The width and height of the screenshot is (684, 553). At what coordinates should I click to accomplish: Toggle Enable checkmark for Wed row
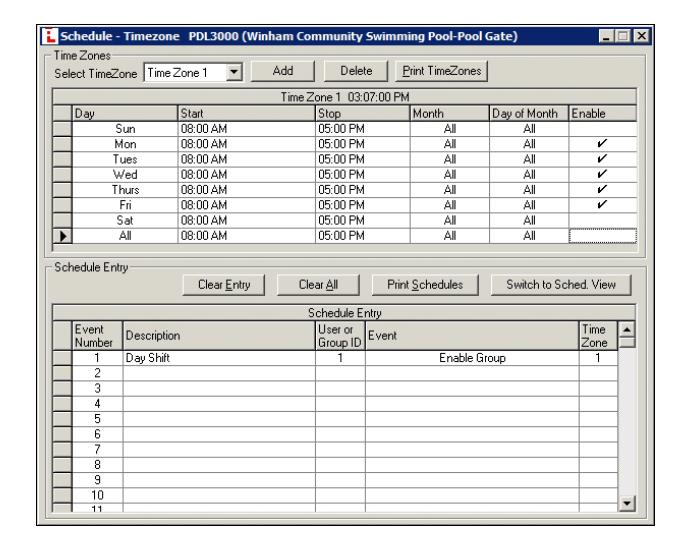tap(602, 174)
